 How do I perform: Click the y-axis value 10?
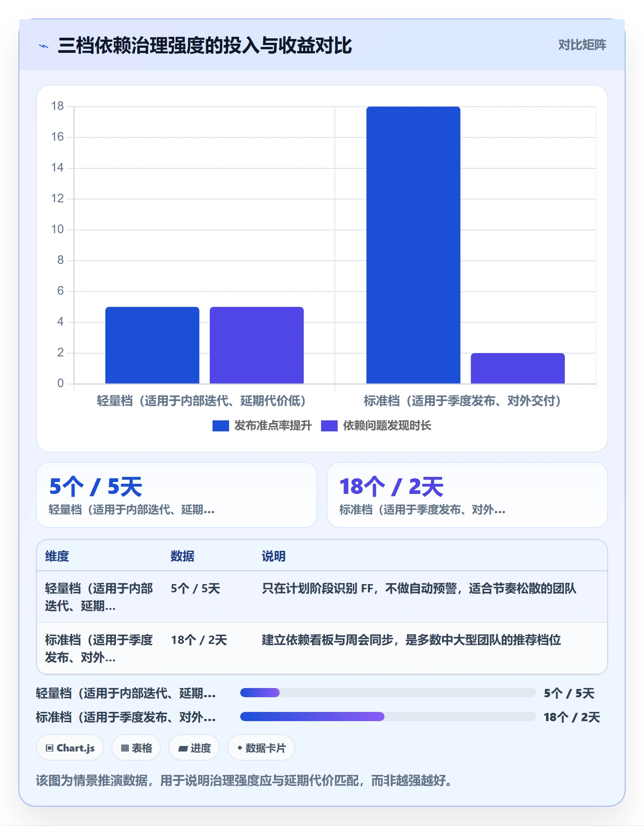click(57, 229)
